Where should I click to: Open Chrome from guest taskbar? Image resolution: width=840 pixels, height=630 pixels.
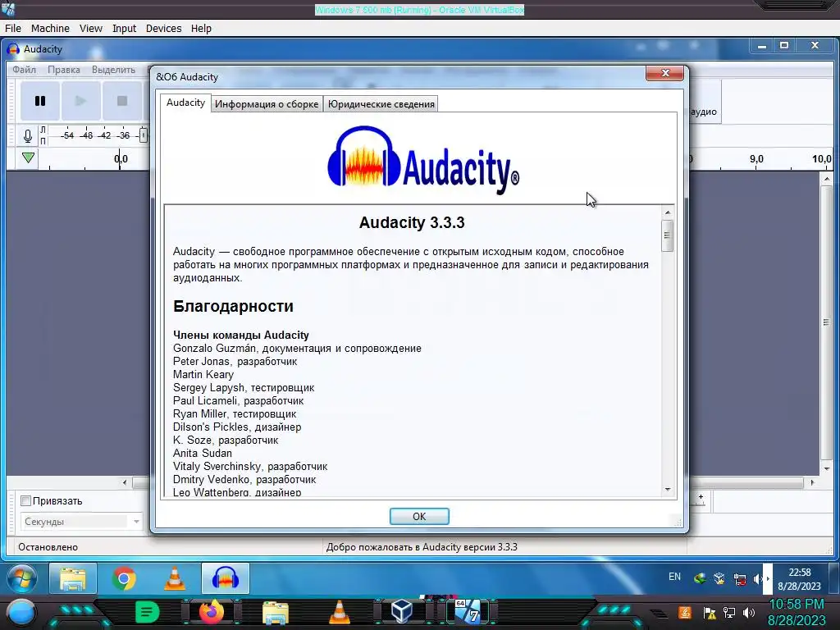click(124, 578)
